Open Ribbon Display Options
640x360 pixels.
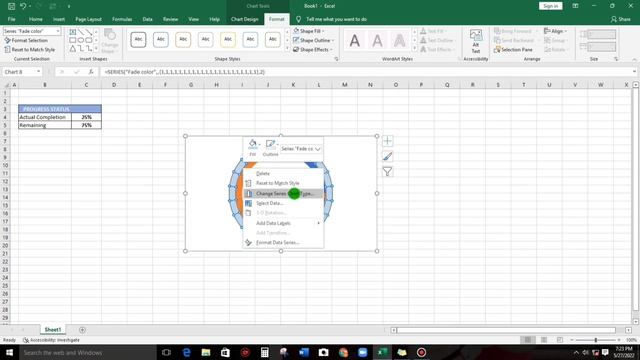575,6
